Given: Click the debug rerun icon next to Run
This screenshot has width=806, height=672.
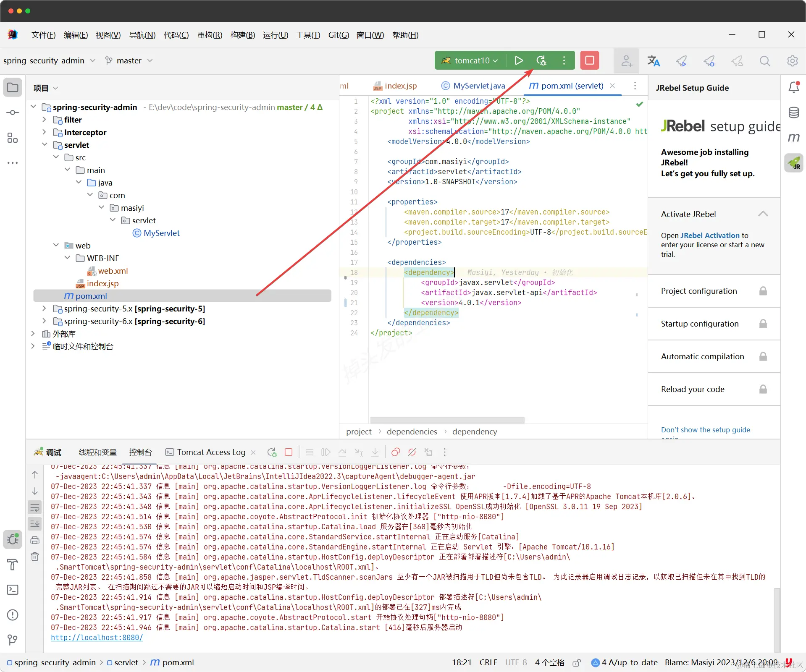Looking at the screenshot, I should 541,60.
